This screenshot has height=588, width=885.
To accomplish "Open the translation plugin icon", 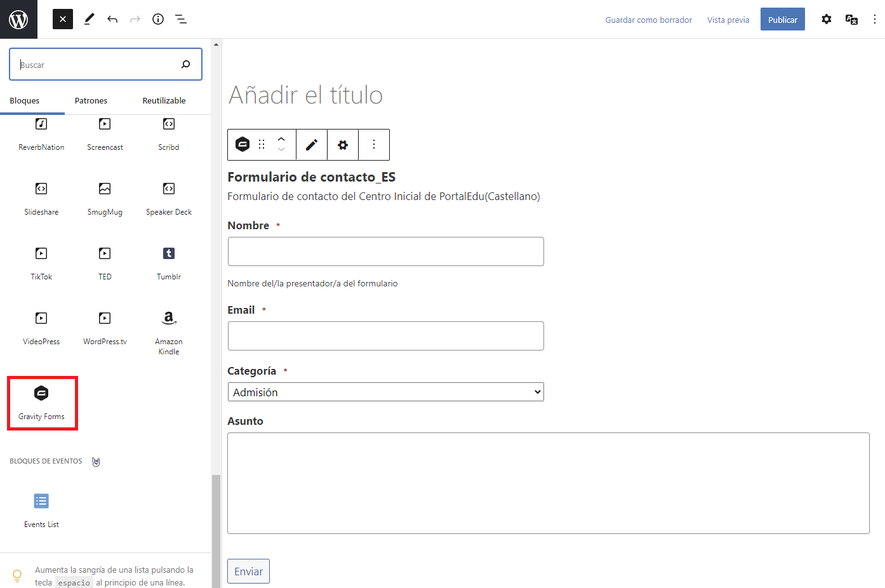I will (x=851, y=19).
